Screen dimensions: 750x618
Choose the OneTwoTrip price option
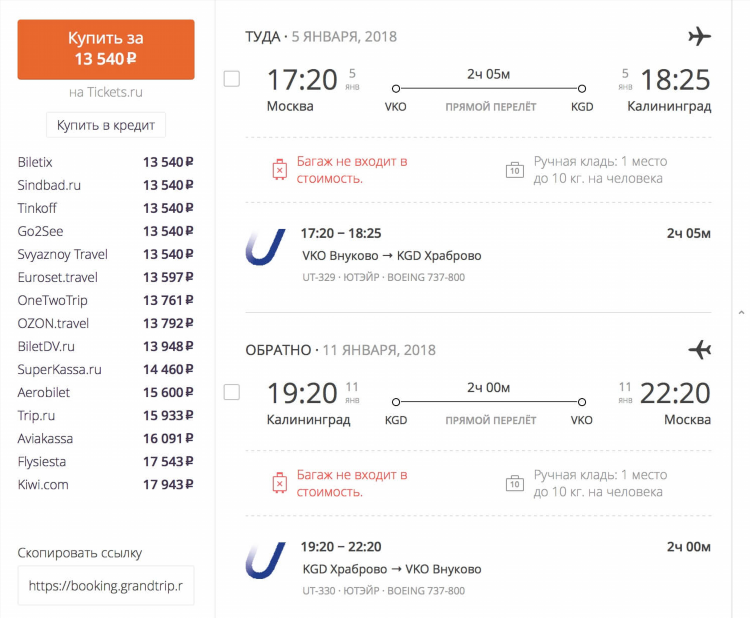[105, 300]
